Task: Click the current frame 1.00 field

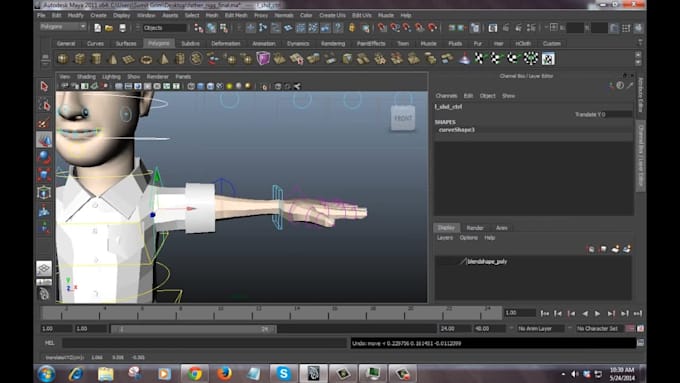Action: pyautogui.click(x=520, y=313)
